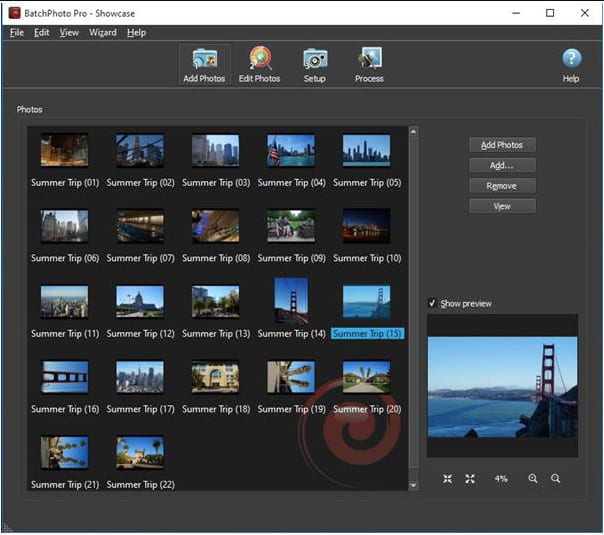Click the second preview fit icon
This screenshot has height=535, width=604.
pyautogui.click(x=470, y=479)
